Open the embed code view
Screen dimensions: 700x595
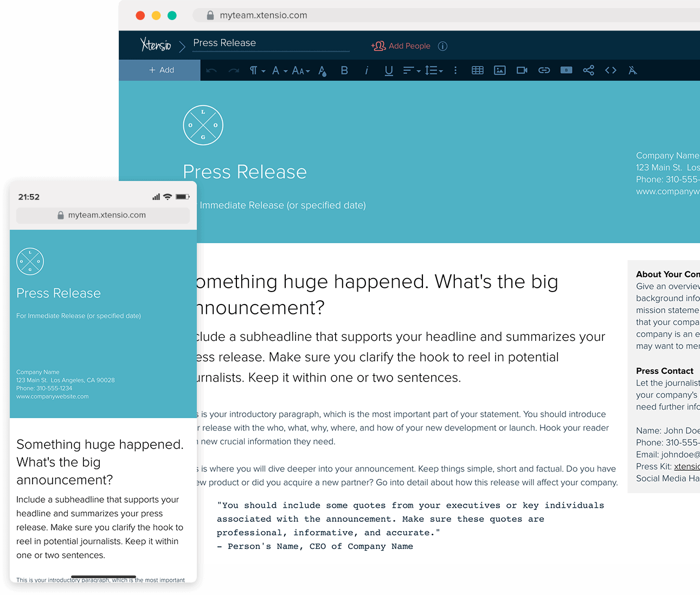pyautogui.click(x=611, y=70)
